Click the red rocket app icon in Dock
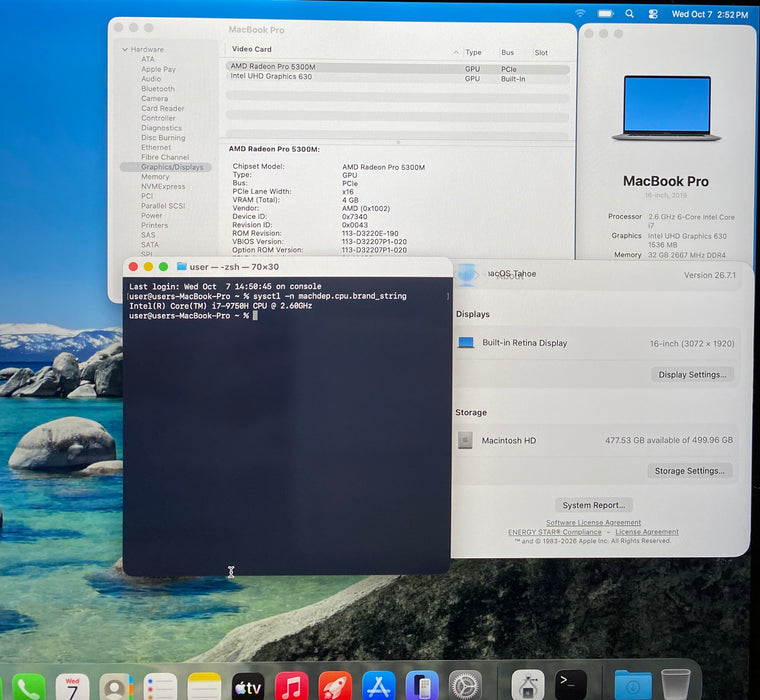The width and height of the screenshot is (760, 700). pos(335,687)
